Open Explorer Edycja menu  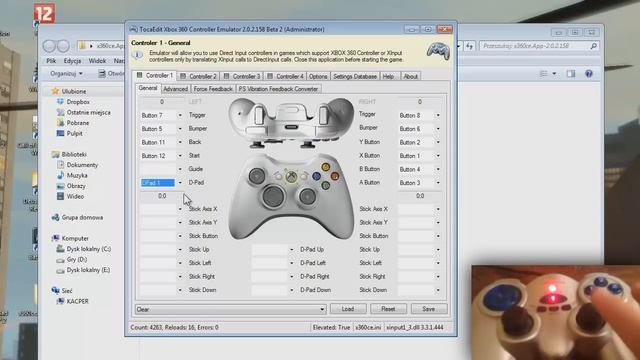pyautogui.click(x=72, y=61)
